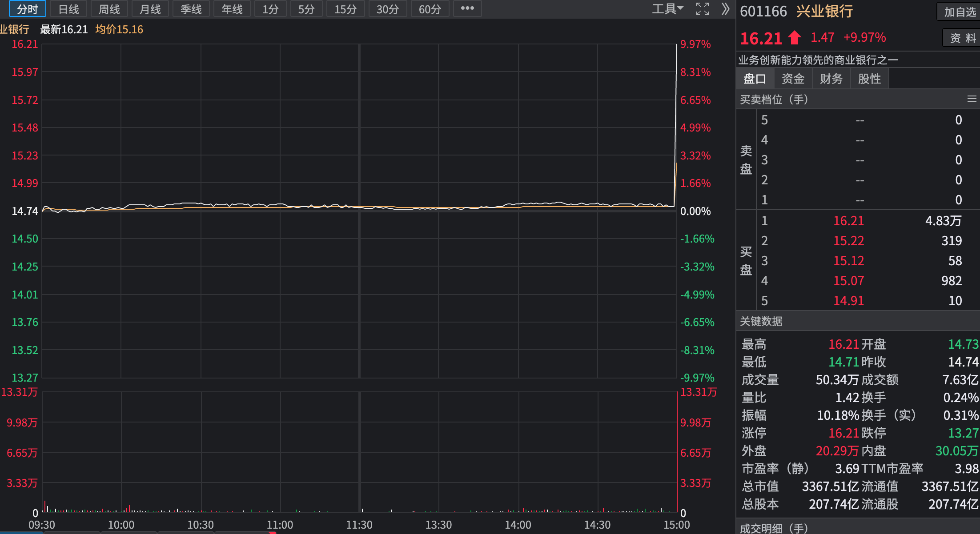Select the 月线 monthly chart

pos(150,9)
